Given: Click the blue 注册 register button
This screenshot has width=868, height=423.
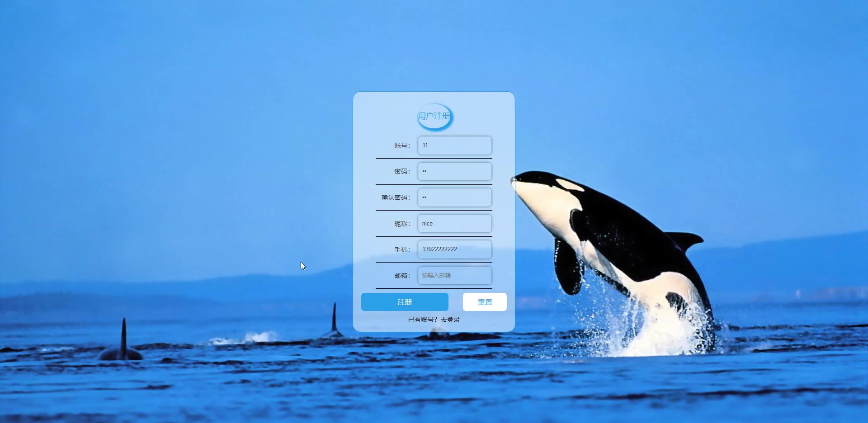Looking at the screenshot, I should (x=405, y=302).
